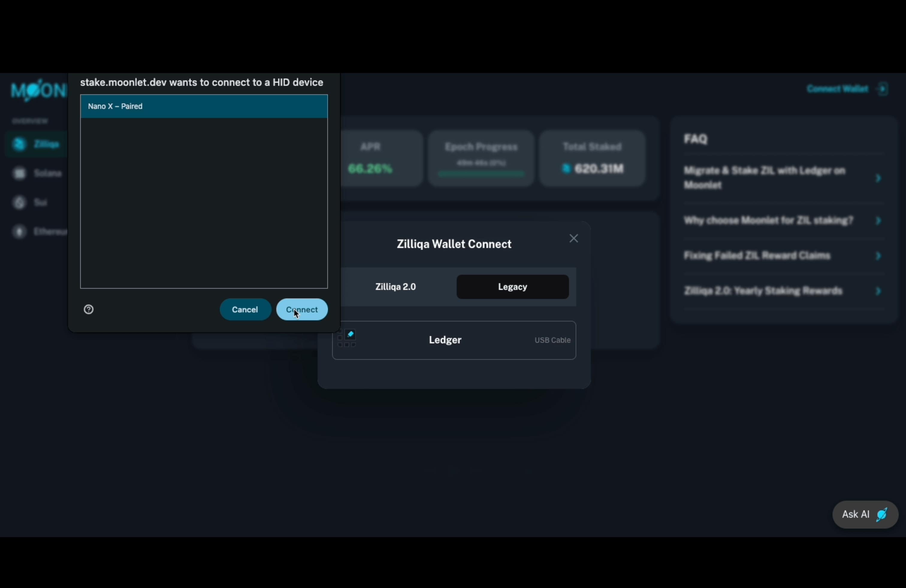Select Zilliqa in the sidebar
The height and width of the screenshot is (588, 906).
37,144
